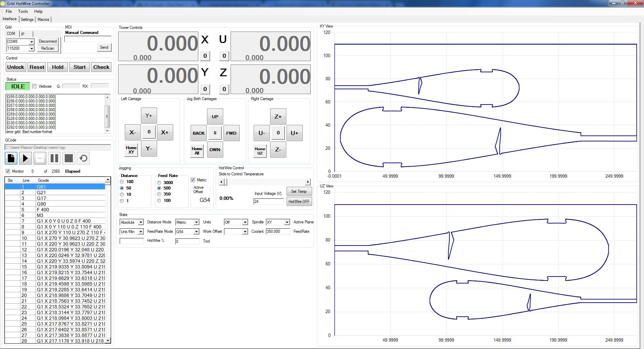Toggle the HotWire OFF button
Screen dimensions: 644x349
pos(299,202)
